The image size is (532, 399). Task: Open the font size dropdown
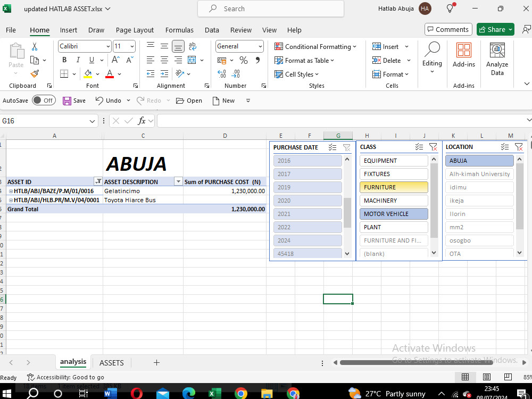[132, 46]
